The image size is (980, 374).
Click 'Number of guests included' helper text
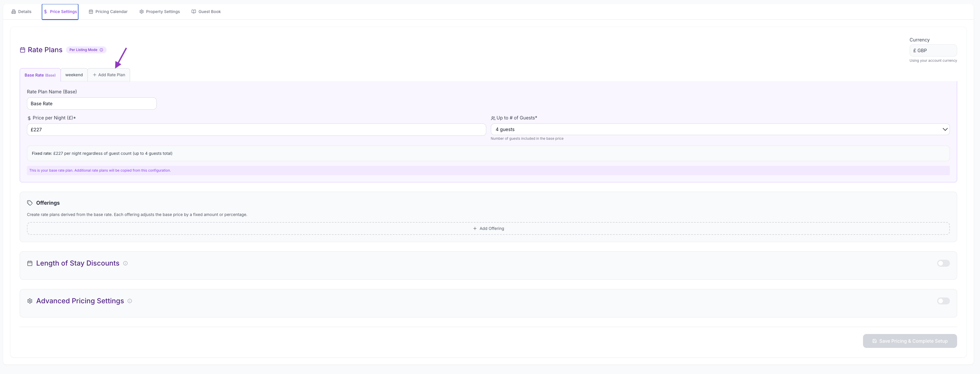527,139
